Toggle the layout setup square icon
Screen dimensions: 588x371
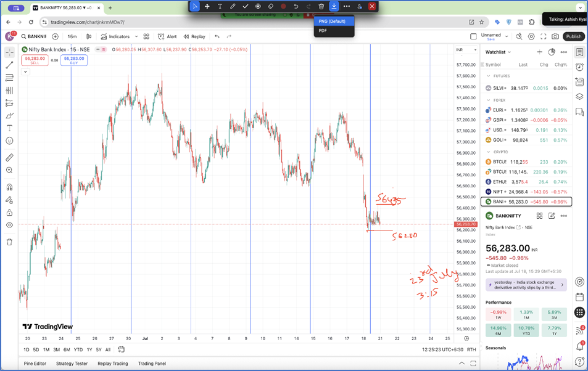pyautogui.click(x=474, y=36)
